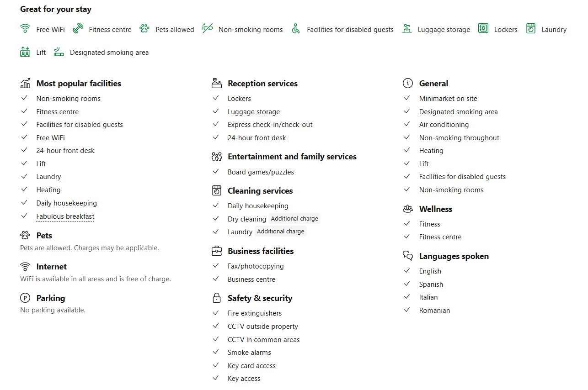Click the Parking P icon
Image resolution: width=588 pixels, height=390 pixels.
[x=25, y=298]
